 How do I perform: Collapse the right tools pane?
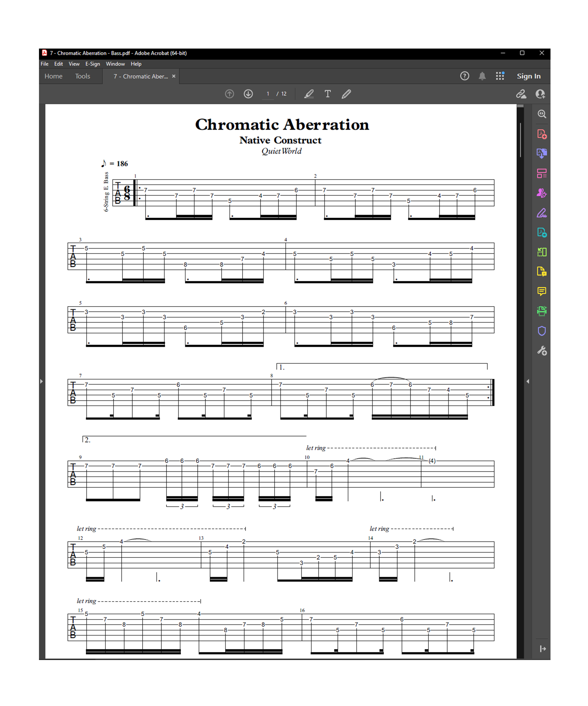pyautogui.click(x=528, y=381)
